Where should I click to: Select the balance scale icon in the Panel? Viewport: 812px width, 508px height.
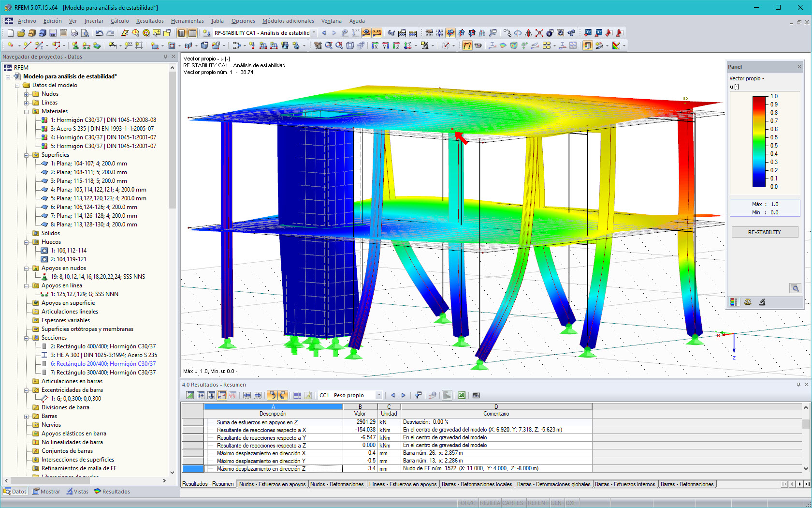[x=748, y=302]
